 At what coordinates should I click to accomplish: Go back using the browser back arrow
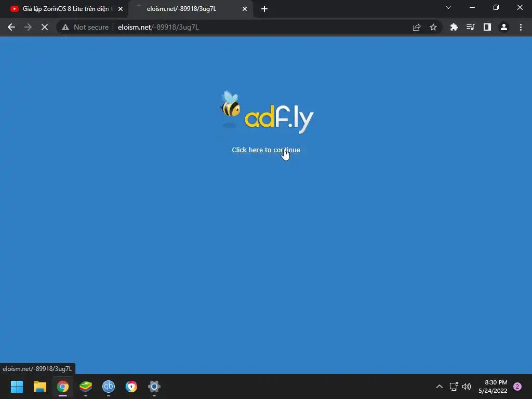tap(11, 27)
